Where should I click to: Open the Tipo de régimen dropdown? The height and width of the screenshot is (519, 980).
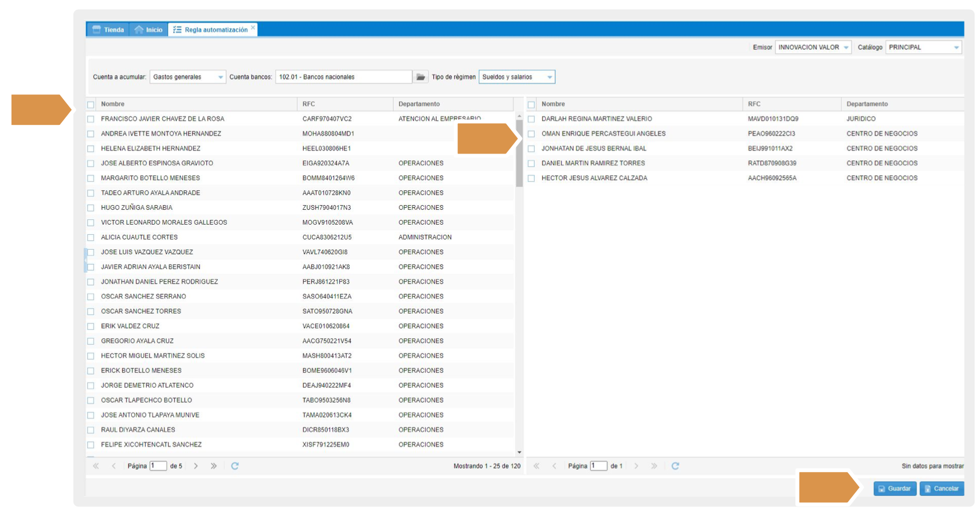point(549,77)
